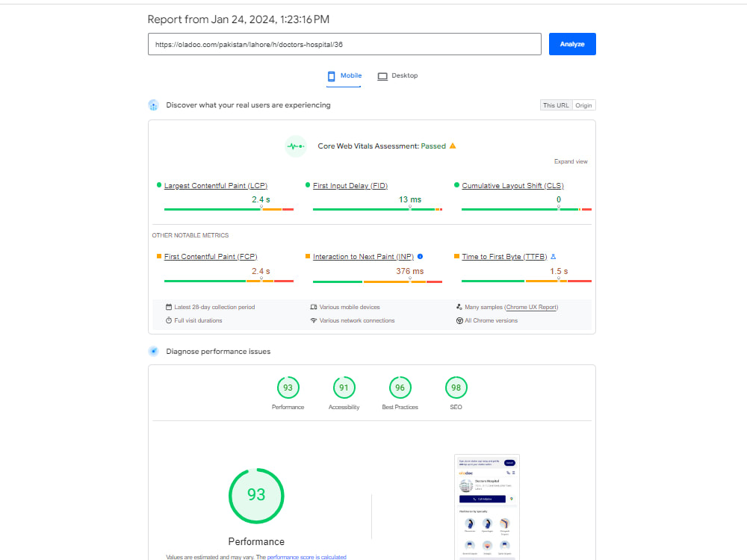Click the Diagnose performance issues icon
The height and width of the screenshot is (560, 747).
pyautogui.click(x=153, y=352)
